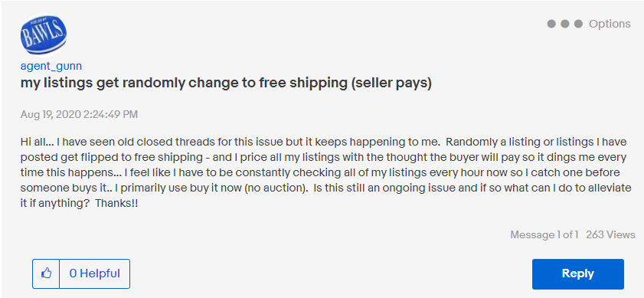Click the first gray dot beside Options
This screenshot has width=644, height=298.
click(551, 24)
